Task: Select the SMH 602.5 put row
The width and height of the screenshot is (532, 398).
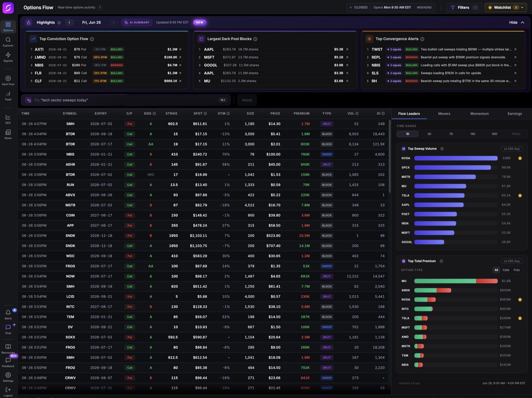Action: pos(203,124)
